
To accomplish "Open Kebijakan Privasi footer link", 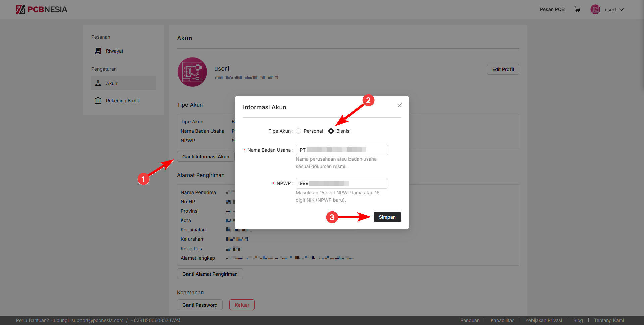I will click(544, 320).
